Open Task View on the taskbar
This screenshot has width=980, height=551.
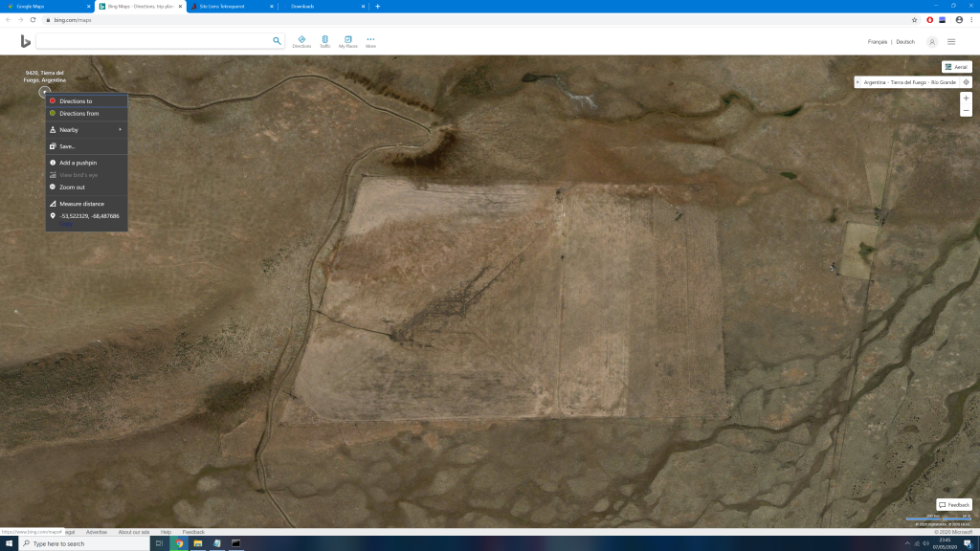[160, 543]
